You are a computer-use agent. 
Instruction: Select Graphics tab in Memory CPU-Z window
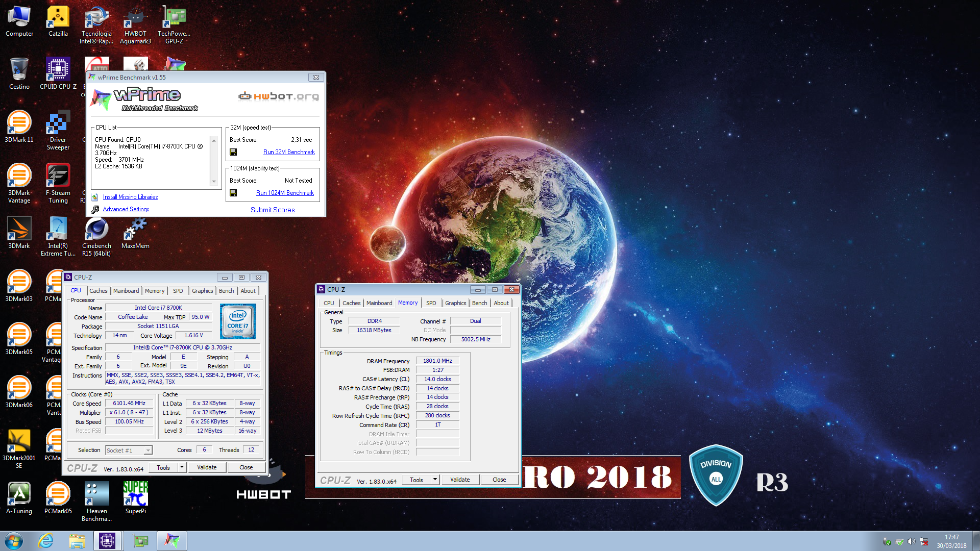point(456,303)
